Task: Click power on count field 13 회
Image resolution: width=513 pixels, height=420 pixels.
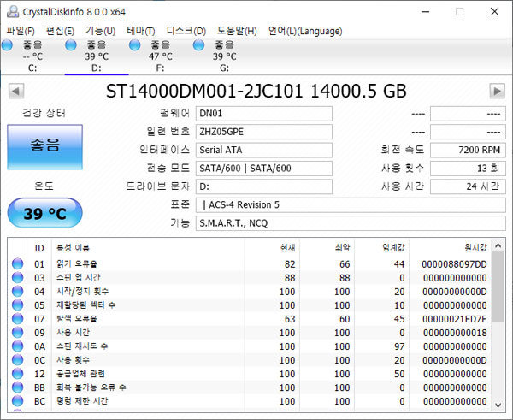Action: click(468, 169)
